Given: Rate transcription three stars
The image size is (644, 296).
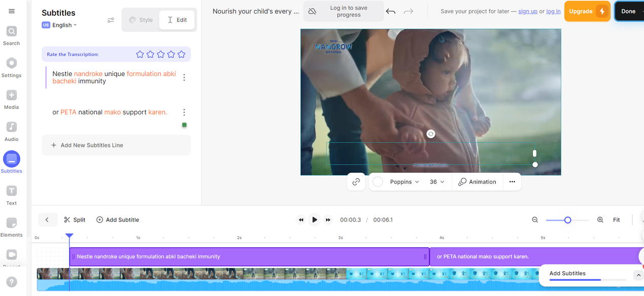Looking at the screenshot, I should (161, 54).
